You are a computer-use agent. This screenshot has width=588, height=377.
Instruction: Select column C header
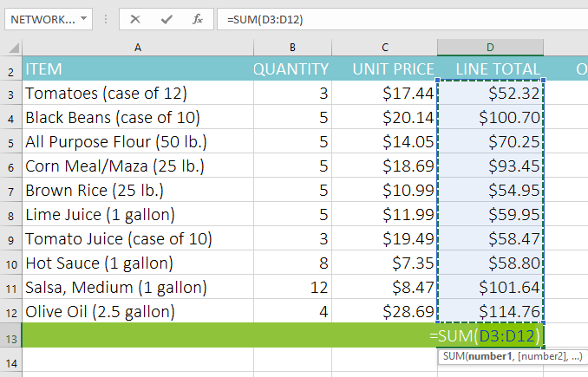[385, 47]
